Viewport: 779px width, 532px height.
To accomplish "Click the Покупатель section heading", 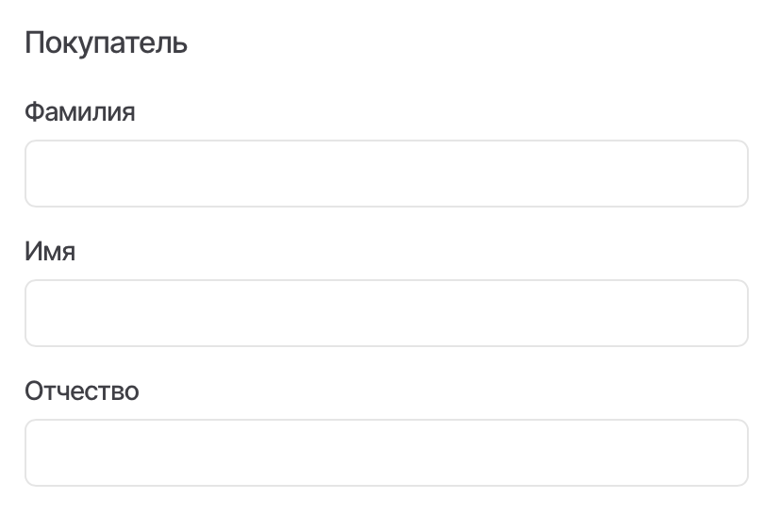I will [106, 43].
